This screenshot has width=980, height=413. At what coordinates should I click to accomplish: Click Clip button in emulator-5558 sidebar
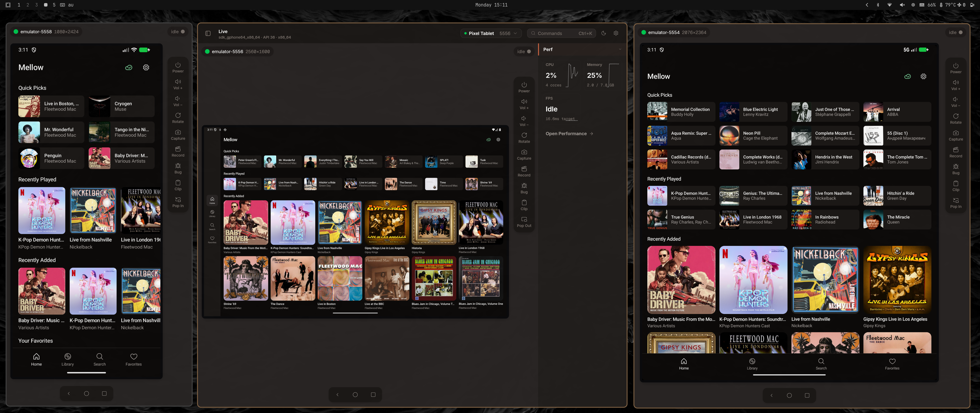click(x=178, y=185)
